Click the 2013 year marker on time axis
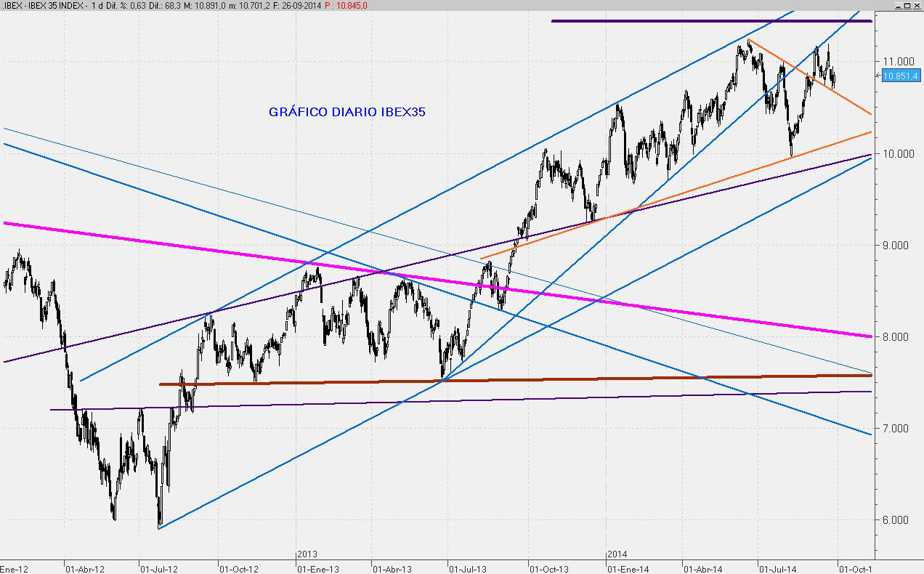Screen dimensions: 924x574 (x=307, y=554)
